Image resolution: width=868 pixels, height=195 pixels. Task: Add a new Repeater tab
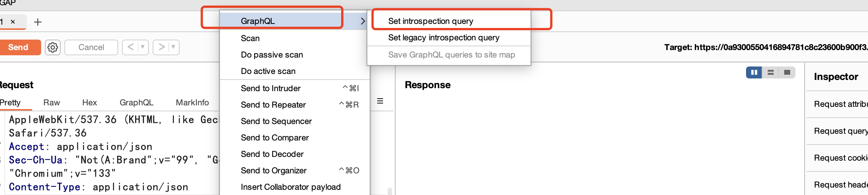pos(38,22)
